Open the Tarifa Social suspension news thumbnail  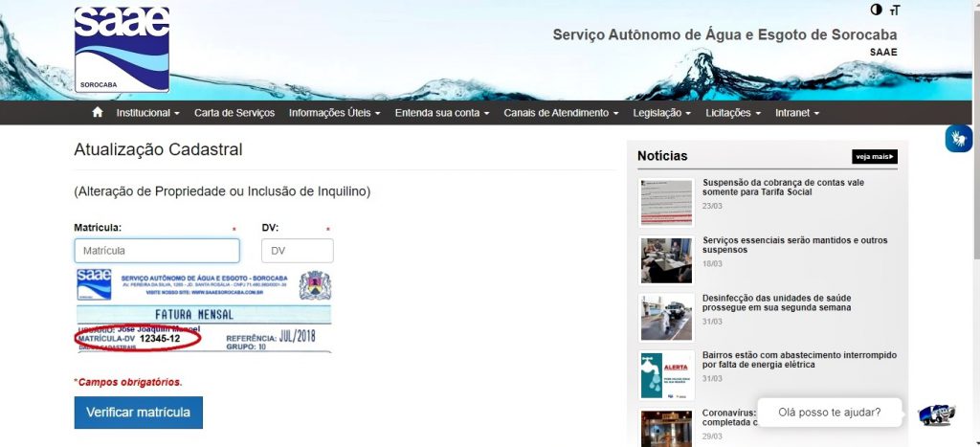click(666, 202)
